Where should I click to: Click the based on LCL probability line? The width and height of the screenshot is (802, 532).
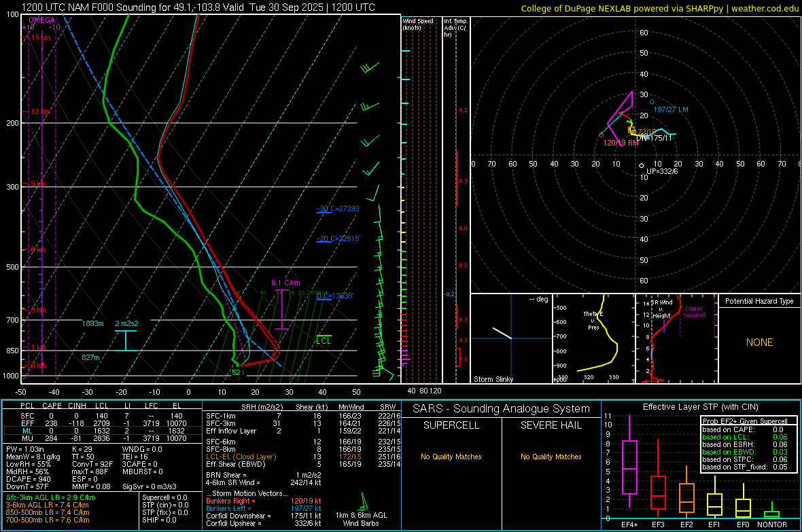point(745,437)
